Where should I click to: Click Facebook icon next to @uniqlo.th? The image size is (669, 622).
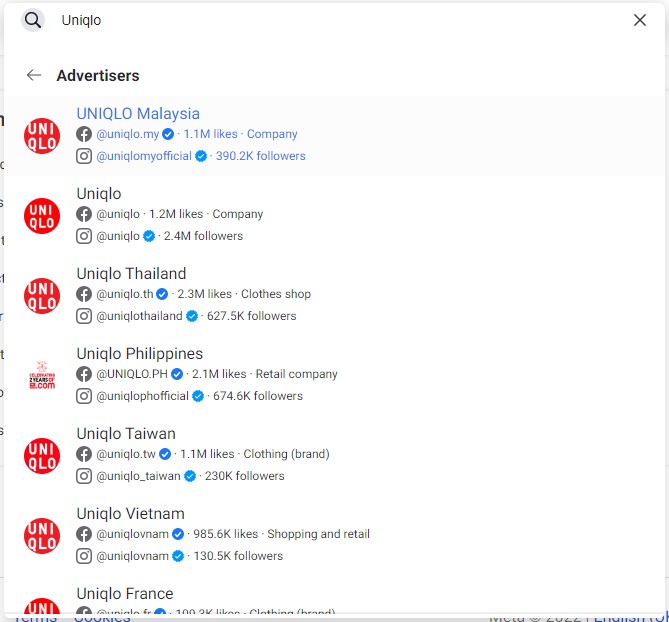click(x=84, y=294)
